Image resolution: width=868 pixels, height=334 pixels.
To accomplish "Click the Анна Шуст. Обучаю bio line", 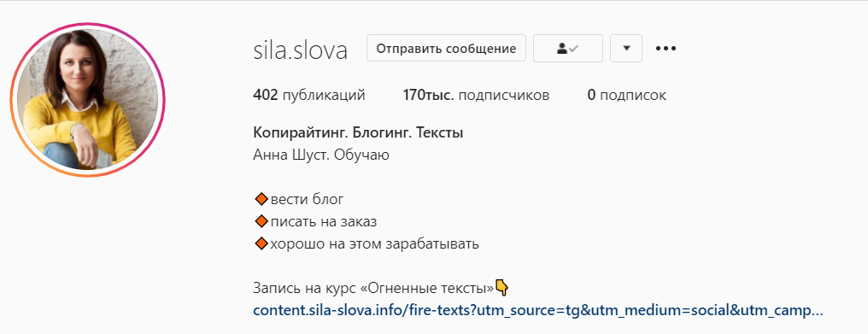I will coord(321,155).
